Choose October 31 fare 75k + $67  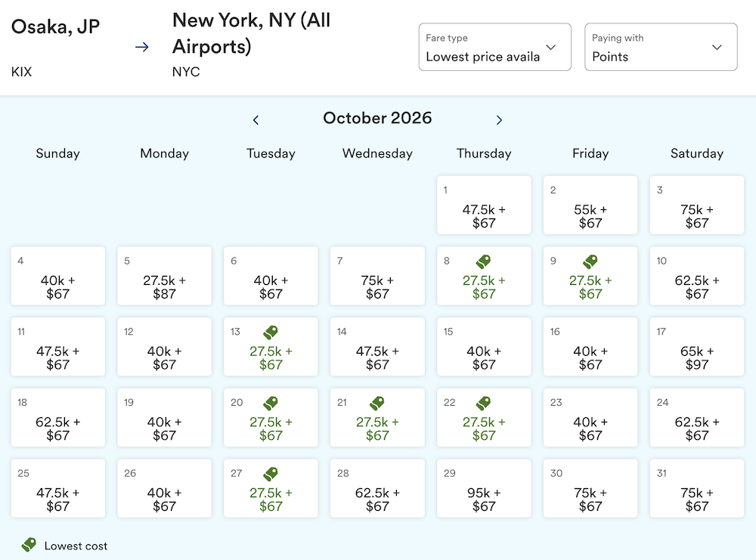pyautogui.click(x=697, y=488)
